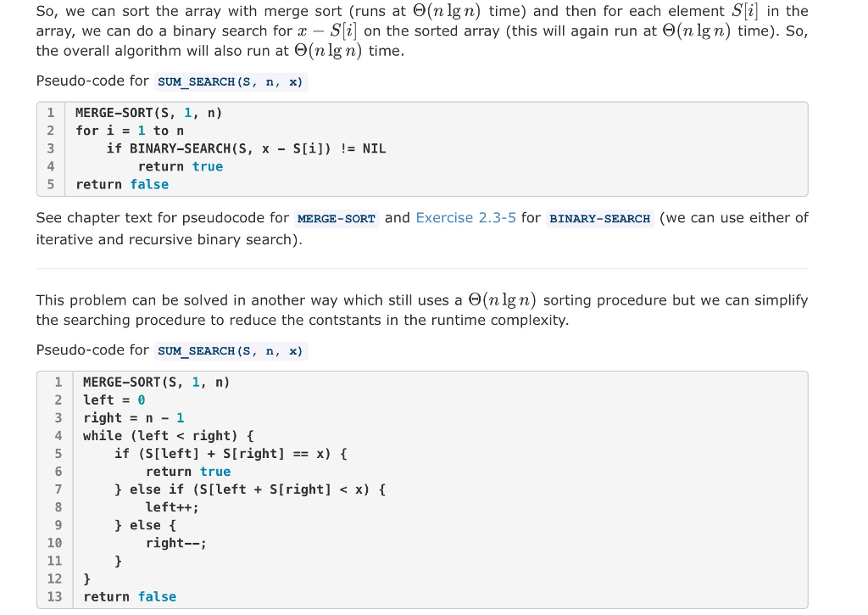Click the 'return false' line in first code block
Viewport: 868px width, 615px height.
point(122,185)
